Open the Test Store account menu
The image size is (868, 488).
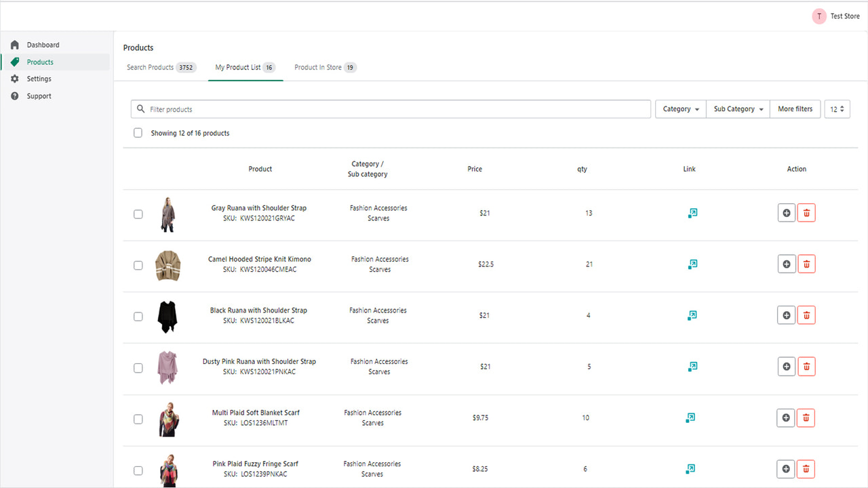836,16
